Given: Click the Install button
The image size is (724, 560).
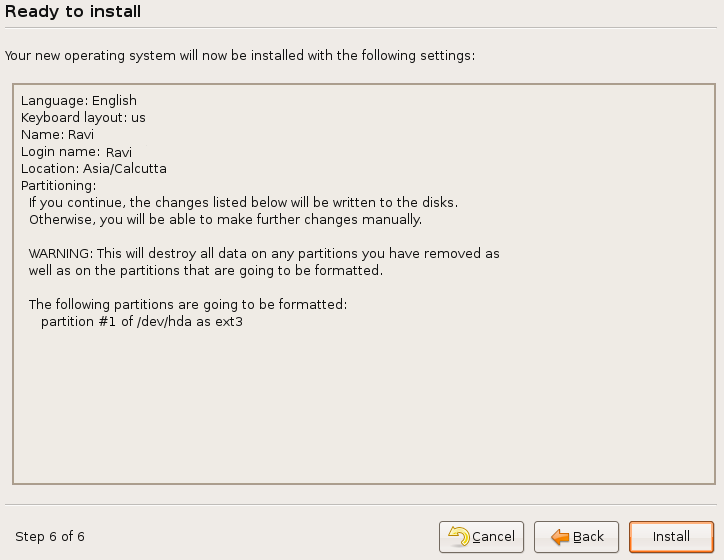Looking at the screenshot, I should (x=671, y=537).
